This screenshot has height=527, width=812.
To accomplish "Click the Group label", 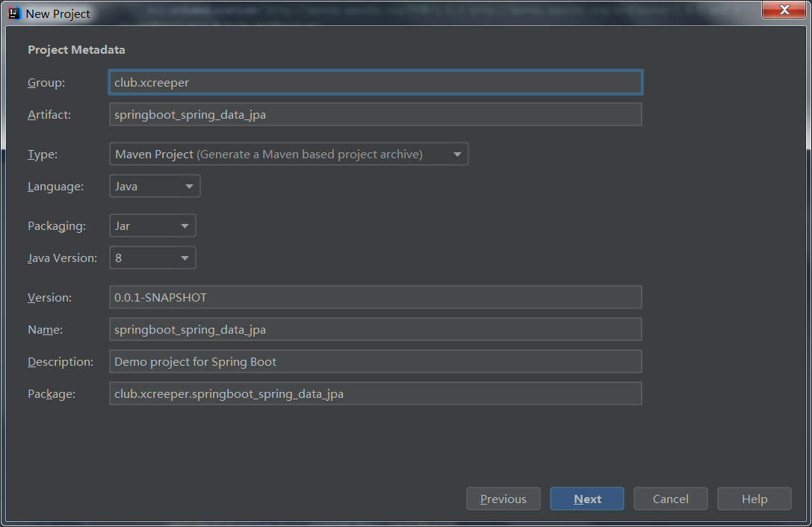I will click(46, 83).
